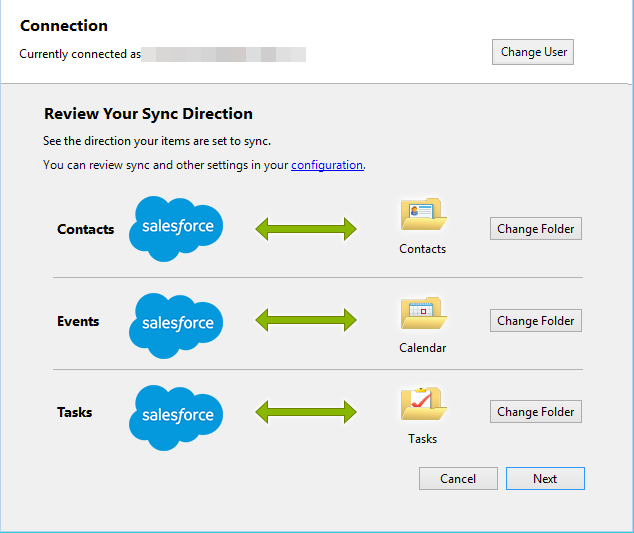Select the Contacts folder icon

tap(423, 214)
